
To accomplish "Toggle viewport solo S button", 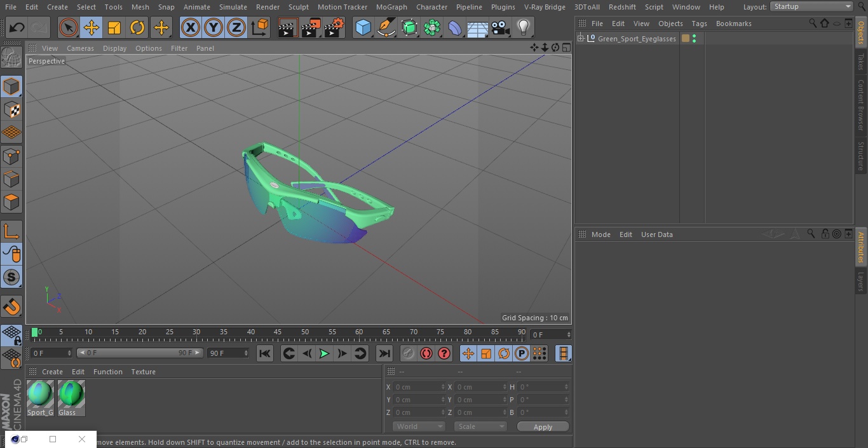I will [x=11, y=277].
